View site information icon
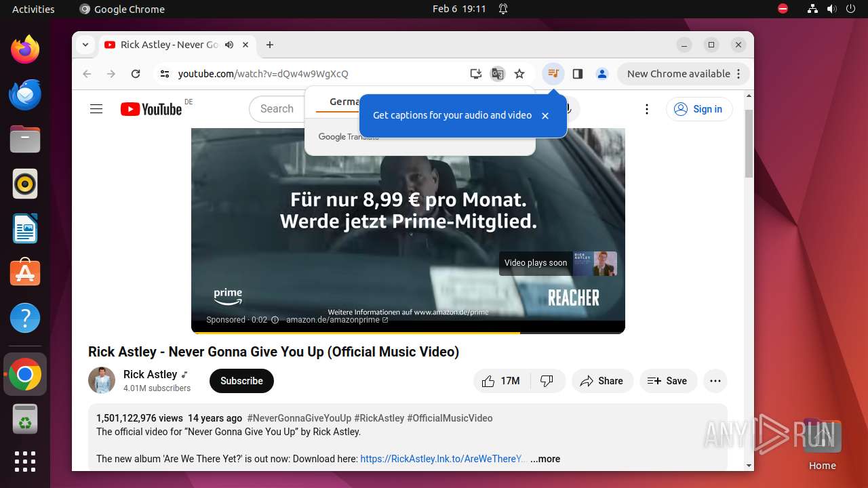 pos(165,74)
